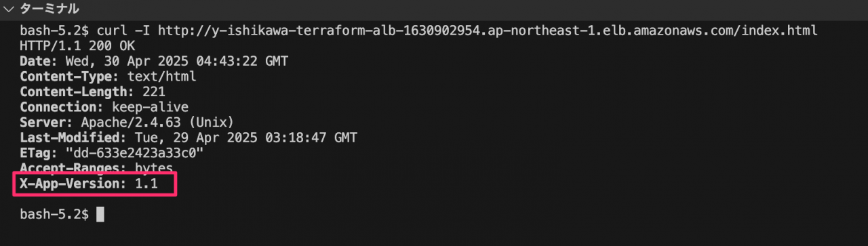Click the ETag value string

[x=136, y=153]
